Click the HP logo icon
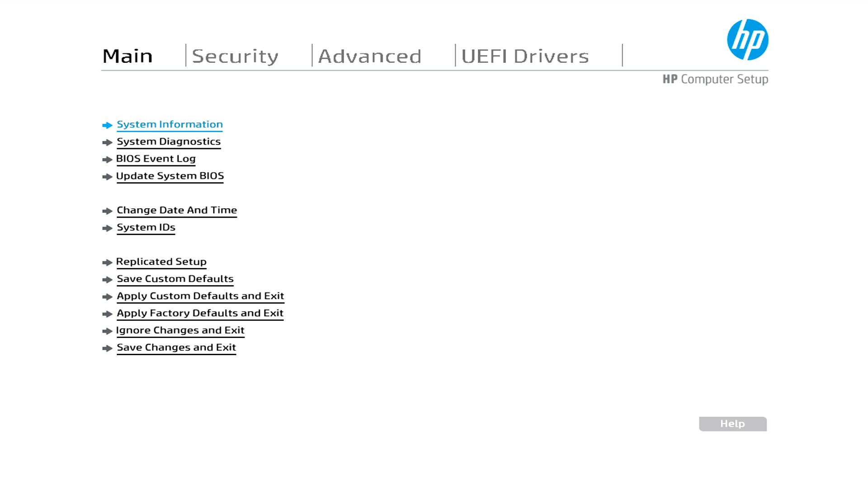This screenshot has height=488, width=868. (747, 40)
